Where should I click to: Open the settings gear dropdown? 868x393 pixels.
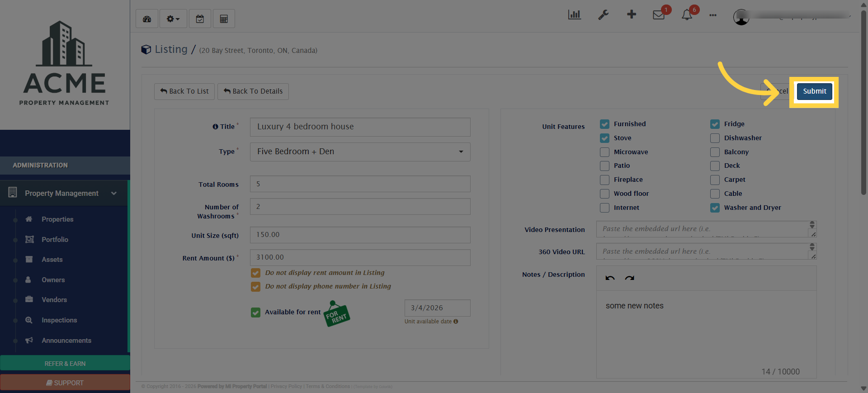coord(173,19)
